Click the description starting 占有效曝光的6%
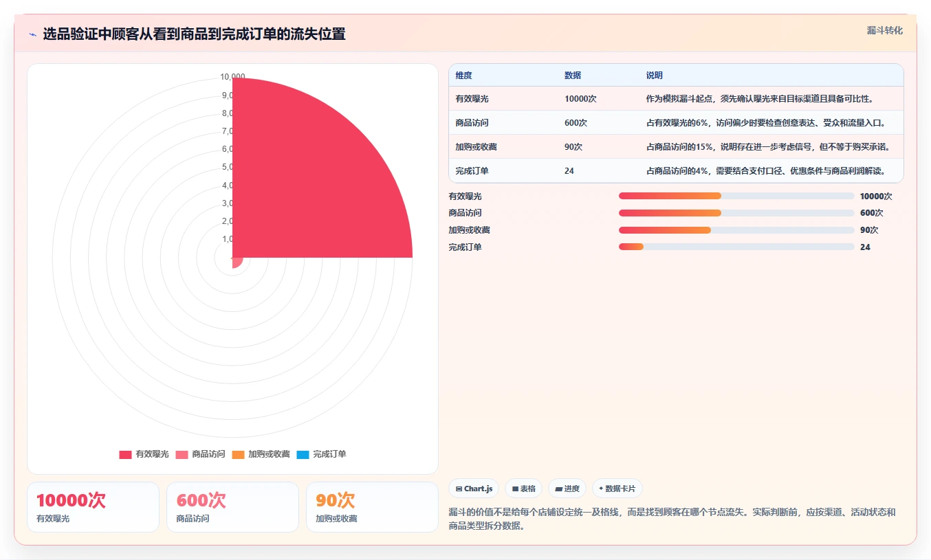 tap(766, 123)
